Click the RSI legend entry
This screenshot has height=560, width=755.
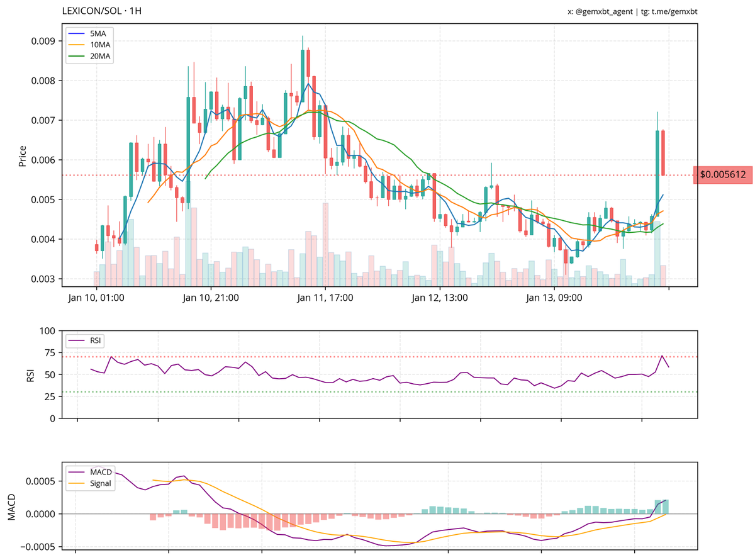[85, 340]
